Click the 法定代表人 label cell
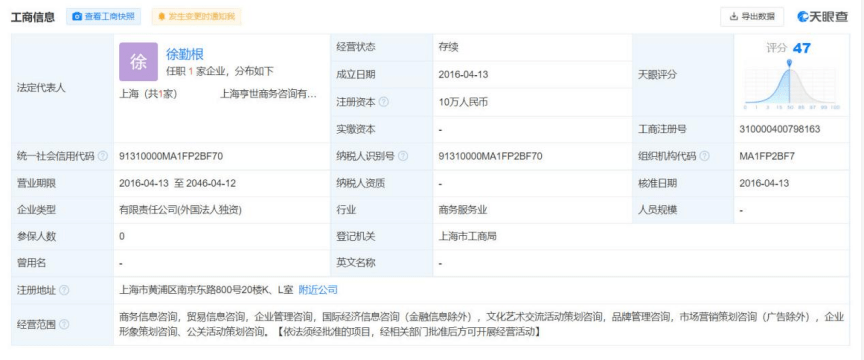Viewport: 864px width, 360px height. [x=62, y=88]
